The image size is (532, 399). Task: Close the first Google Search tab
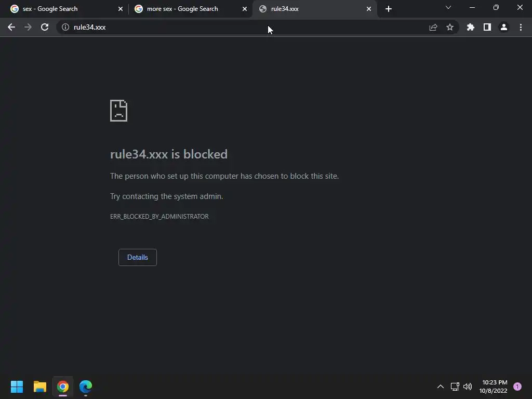pyautogui.click(x=121, y=9)
